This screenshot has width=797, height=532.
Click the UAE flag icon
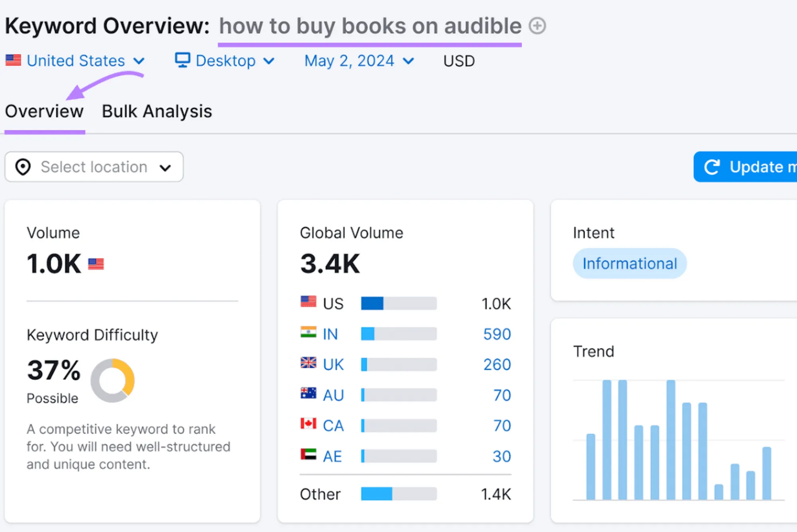(308, 454)
